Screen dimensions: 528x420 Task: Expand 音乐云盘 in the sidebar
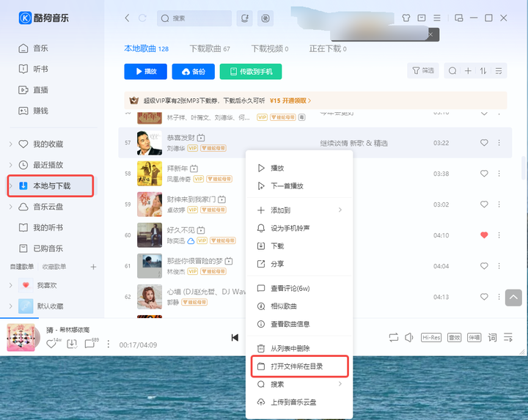11,207
